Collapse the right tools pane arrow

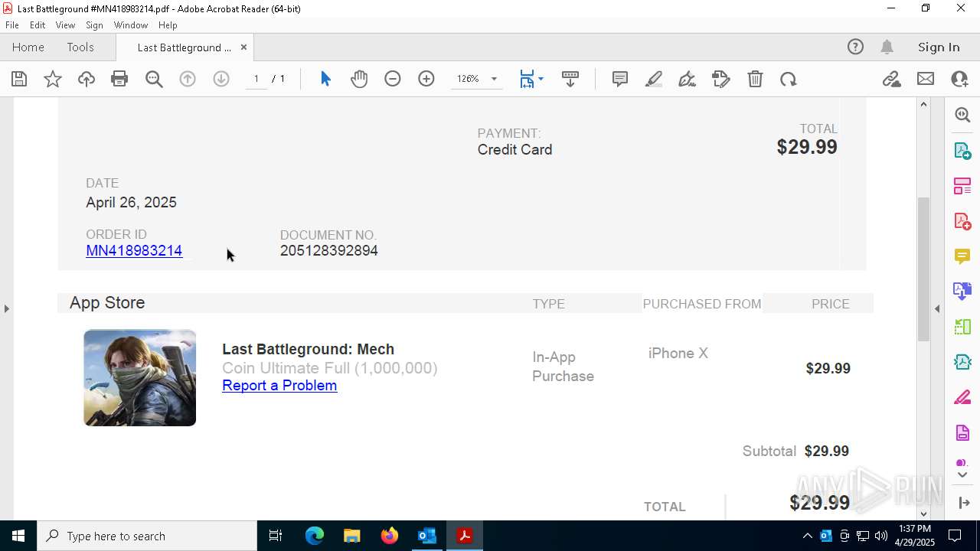937,308
